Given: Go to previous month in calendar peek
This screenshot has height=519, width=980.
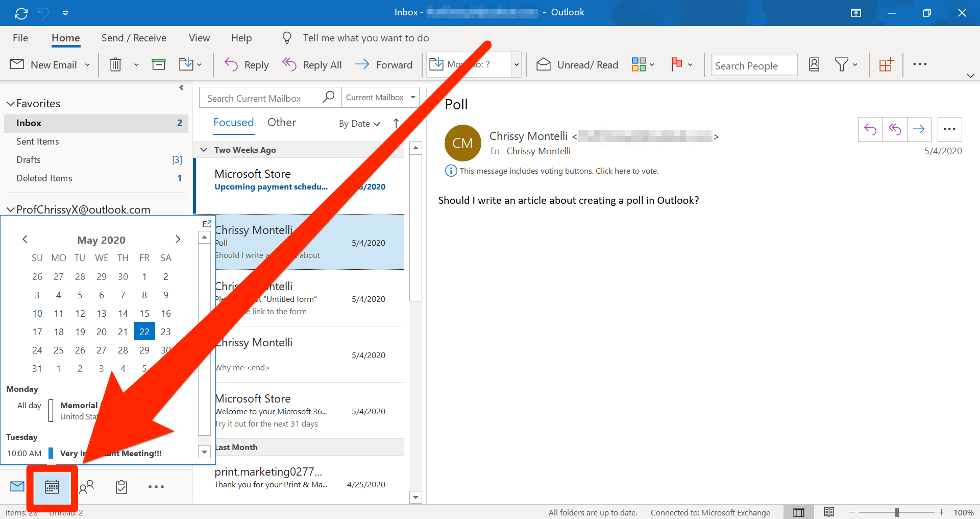Looking at the screenshot, I should click(24, 239).
